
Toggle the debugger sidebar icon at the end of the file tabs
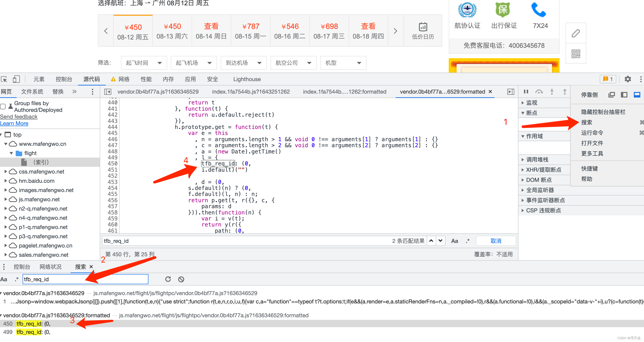[511, 92]
